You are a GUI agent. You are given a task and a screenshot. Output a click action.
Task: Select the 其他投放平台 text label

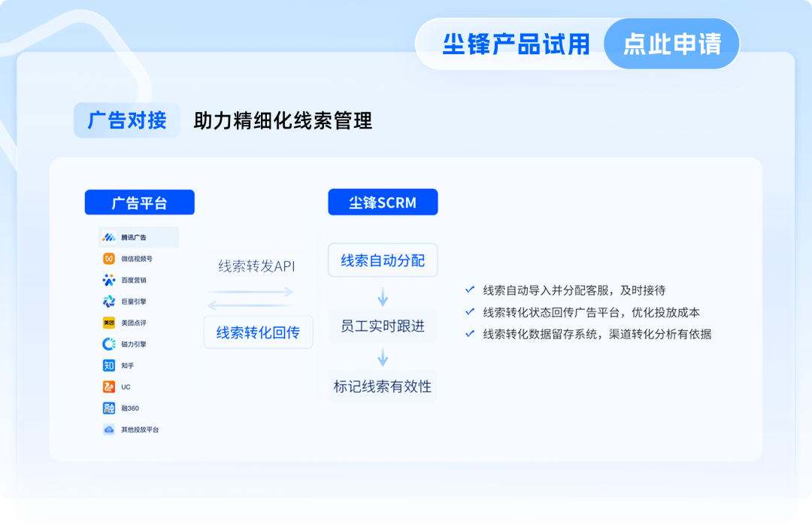point(140,429)
